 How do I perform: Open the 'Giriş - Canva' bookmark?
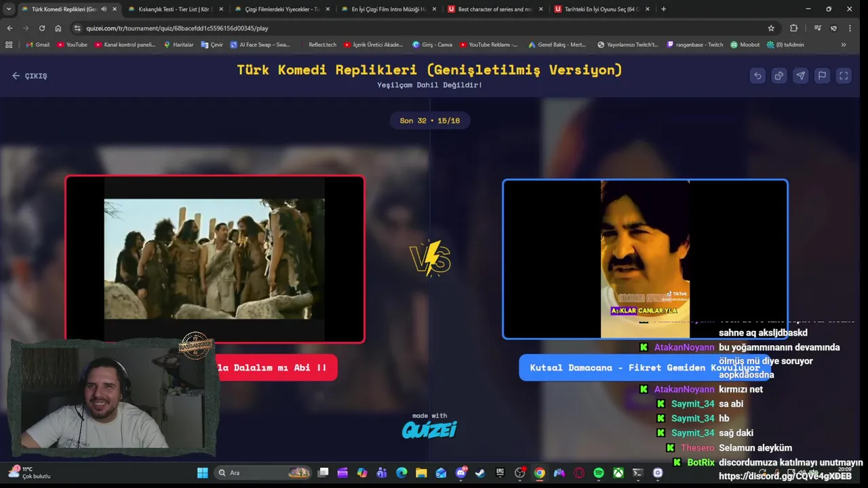click(x=433, y=45)
